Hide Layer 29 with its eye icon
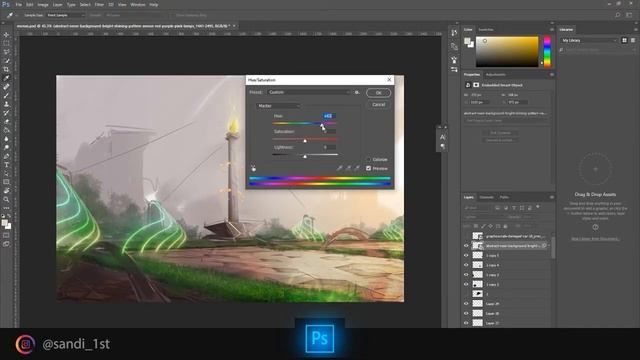This screenshot has width=640, height=360. [x=466, y=304]
